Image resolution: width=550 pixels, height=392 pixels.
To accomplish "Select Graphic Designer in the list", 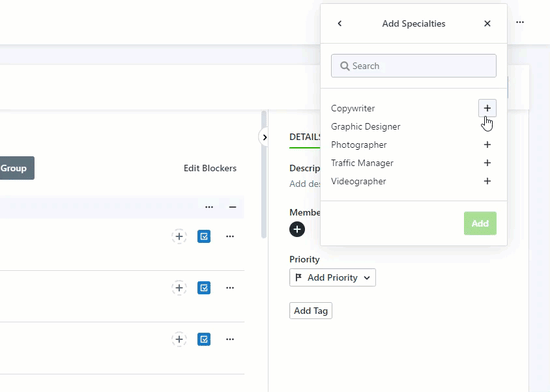I will (x=365, y=127).
